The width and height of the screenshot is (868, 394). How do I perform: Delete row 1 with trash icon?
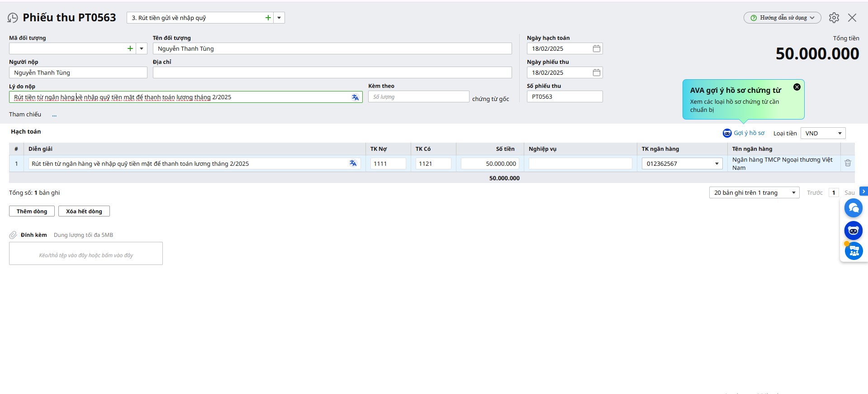click(x=847, y=163)
